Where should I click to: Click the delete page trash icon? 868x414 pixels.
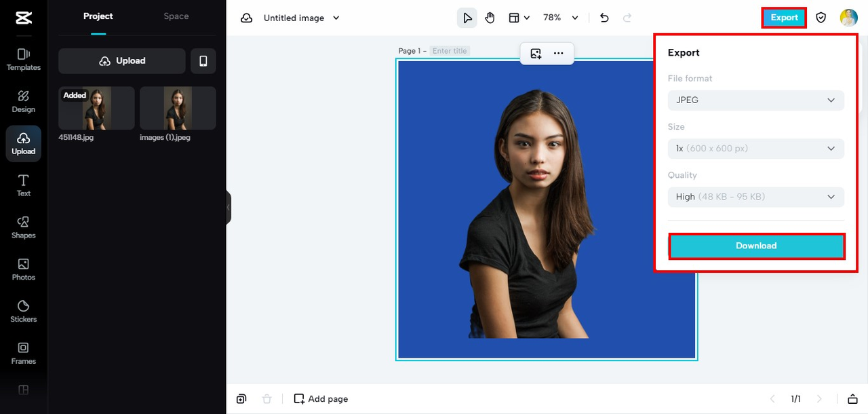coord(267,399)
